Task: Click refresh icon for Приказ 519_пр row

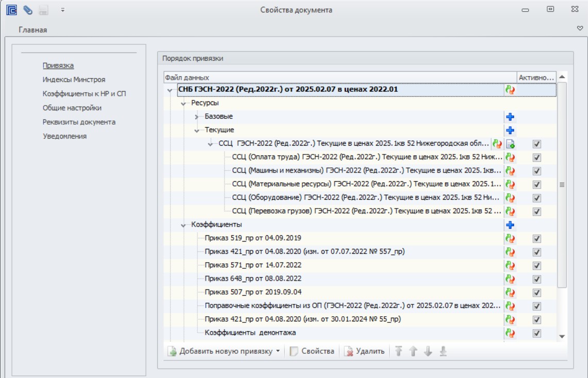Action: pyautogui.click(x=510, y=238)
